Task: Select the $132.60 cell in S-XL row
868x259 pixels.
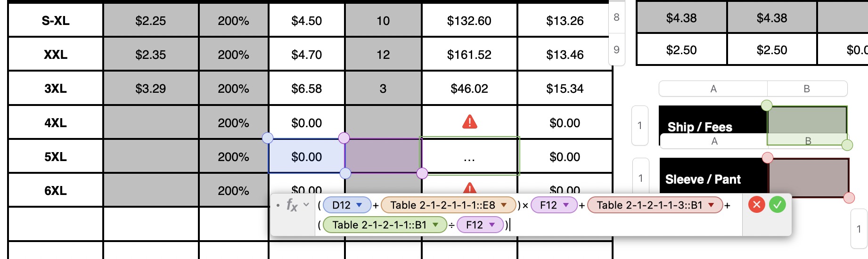Action: [469, 20]
